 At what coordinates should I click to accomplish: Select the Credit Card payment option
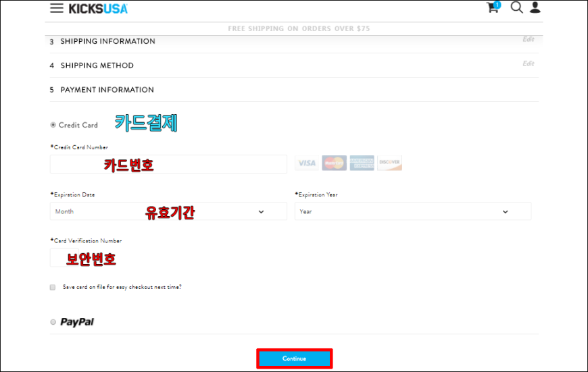pos(53,125)
